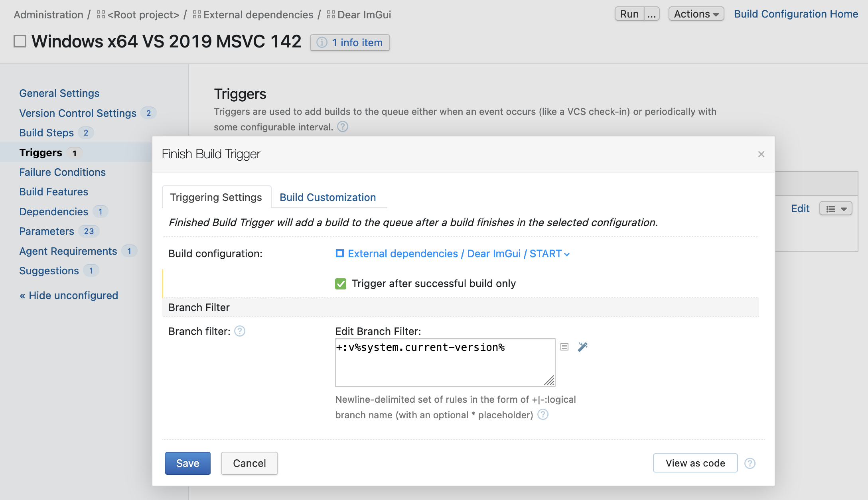This screenshot has height=500, width=868.
Task: Close the Finish Build Trigger dialog
Action: pyautogui.click(x=761, y=154)
